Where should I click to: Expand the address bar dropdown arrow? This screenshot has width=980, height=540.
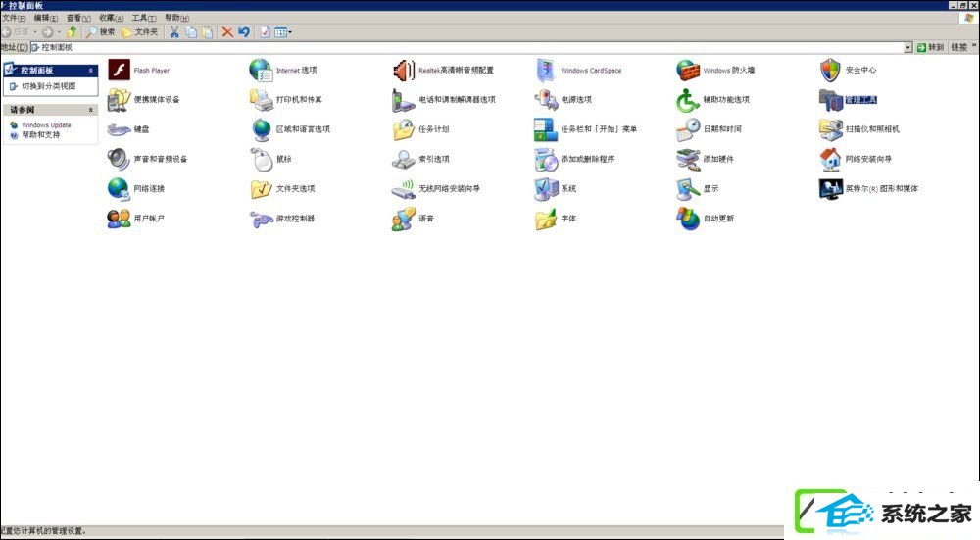pyautogui.click(x=908, y=47)
